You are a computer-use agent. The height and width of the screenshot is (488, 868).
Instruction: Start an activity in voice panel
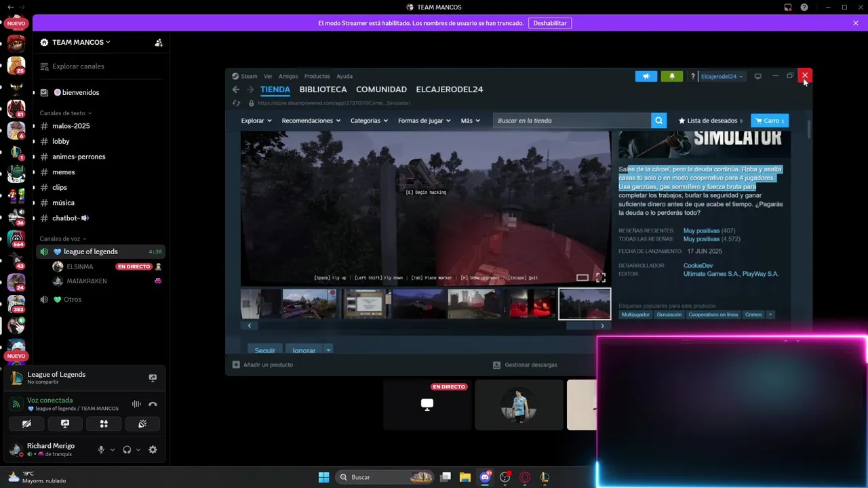(x=104, y=424)
